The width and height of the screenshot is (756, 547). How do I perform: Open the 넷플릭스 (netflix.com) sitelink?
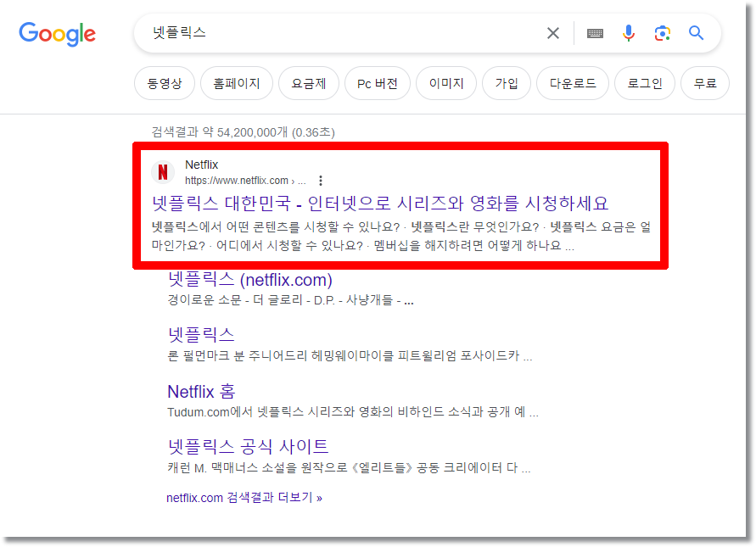click(x=249, y=280)
